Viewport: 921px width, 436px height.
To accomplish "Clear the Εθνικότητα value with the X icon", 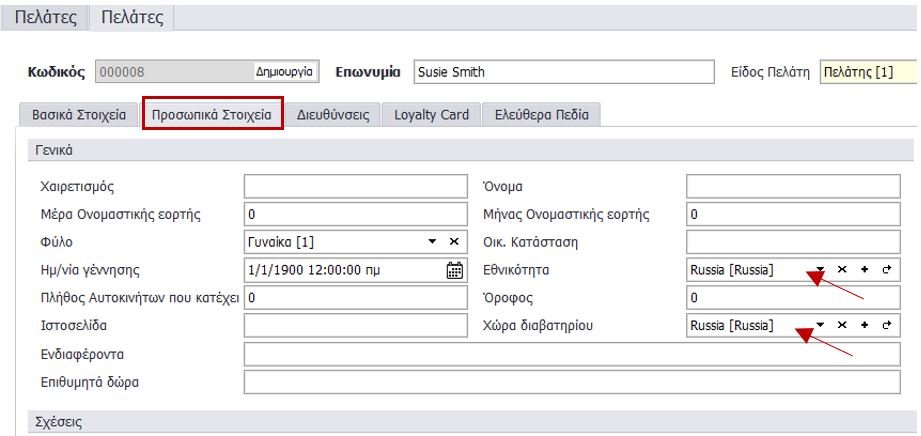I will [841, 270].
